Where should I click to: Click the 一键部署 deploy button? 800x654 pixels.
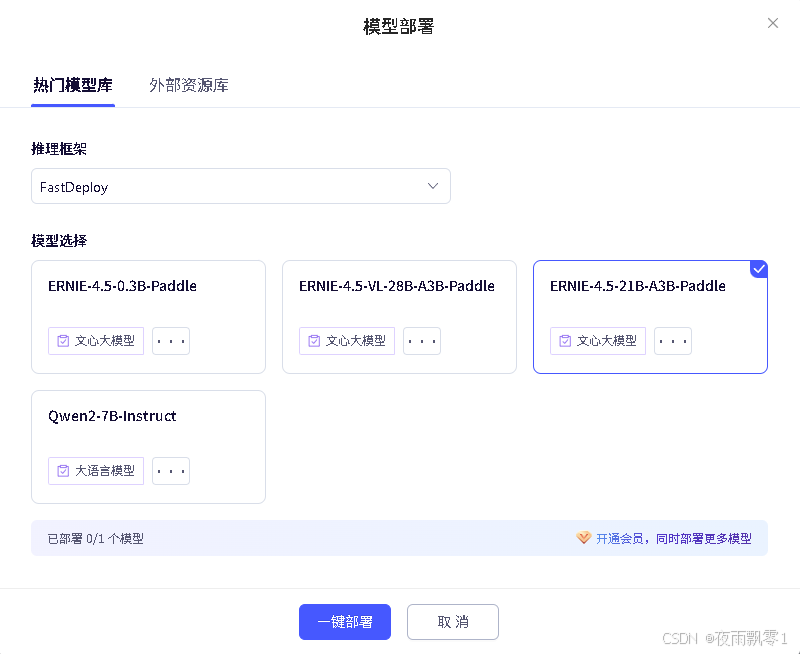point(345,622)
